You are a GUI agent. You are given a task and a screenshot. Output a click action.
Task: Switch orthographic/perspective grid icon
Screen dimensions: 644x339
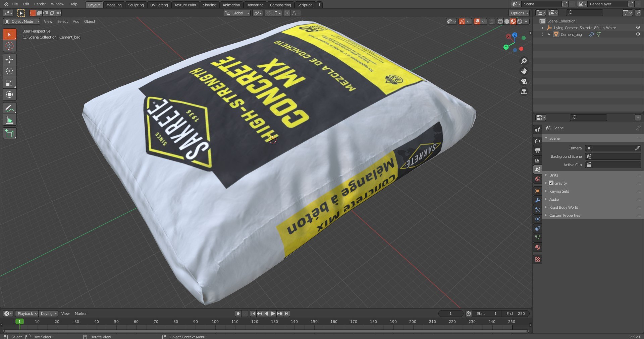point(524,91)
